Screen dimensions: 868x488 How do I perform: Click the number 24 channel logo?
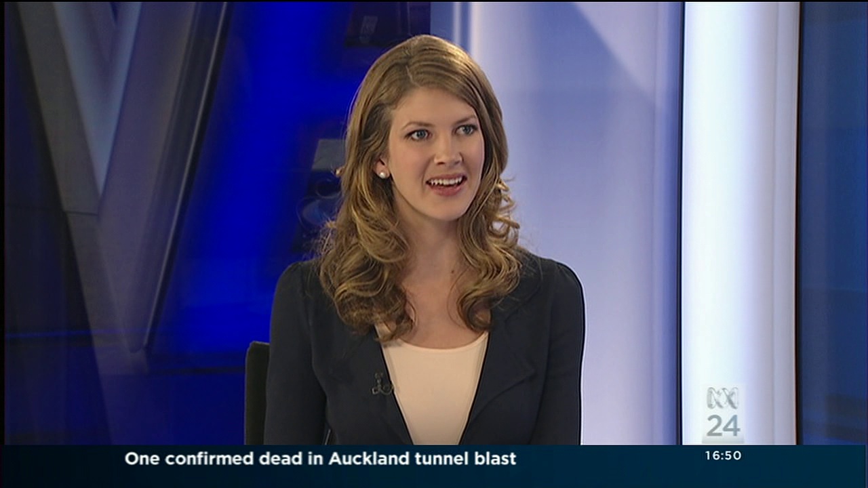click(723, 426)
